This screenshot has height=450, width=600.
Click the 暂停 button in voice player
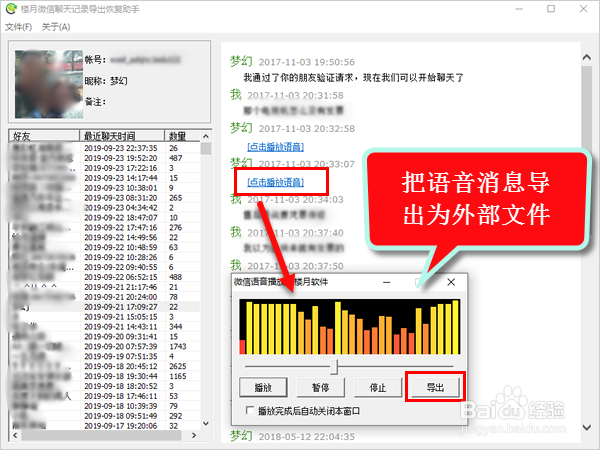tap(321, 388)
